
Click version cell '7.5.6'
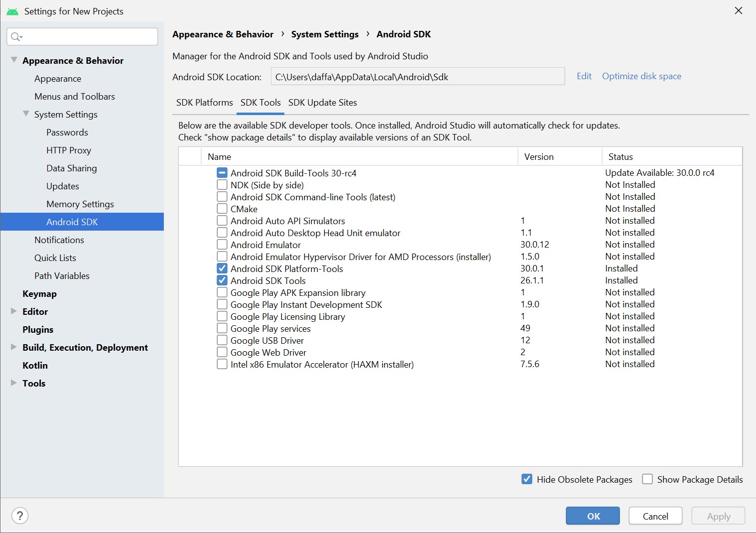coord(530,364)
